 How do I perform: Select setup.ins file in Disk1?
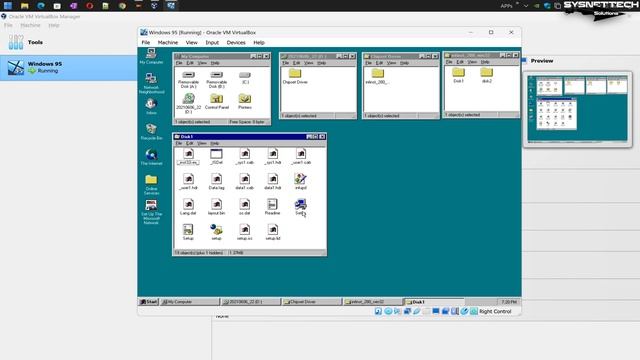244,233
